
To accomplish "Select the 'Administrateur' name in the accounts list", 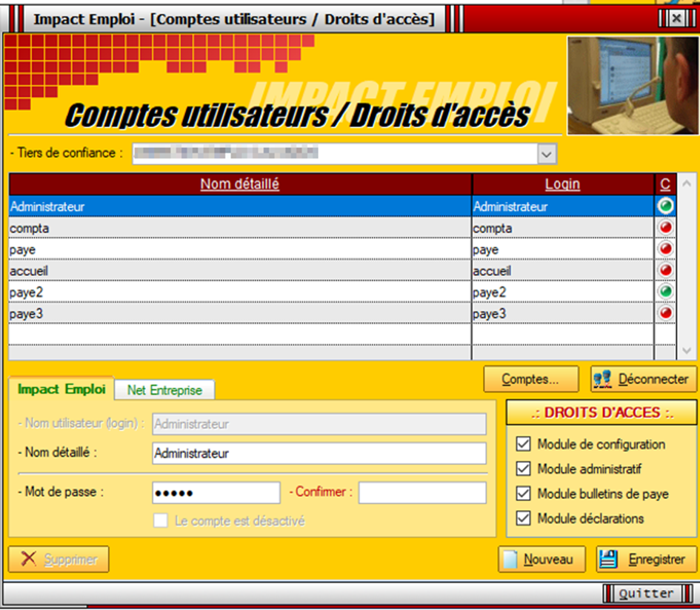I will tap(240, 207).
